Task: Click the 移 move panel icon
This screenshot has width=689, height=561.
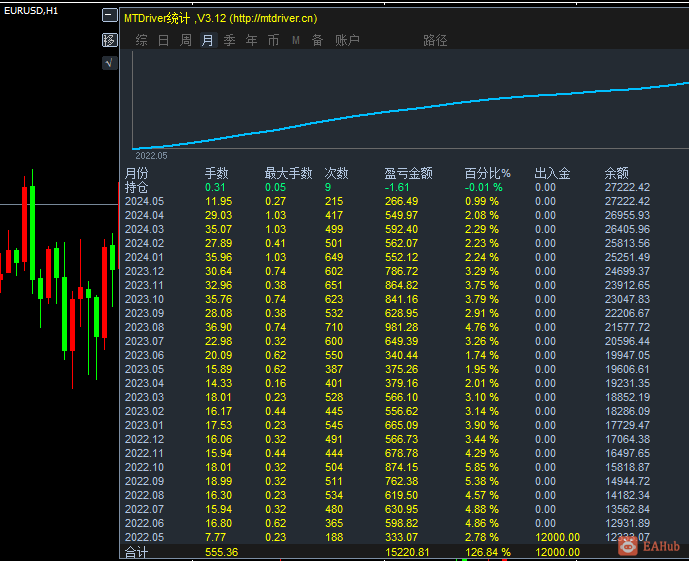Action: pyautogui.click(x=109, y=40)
